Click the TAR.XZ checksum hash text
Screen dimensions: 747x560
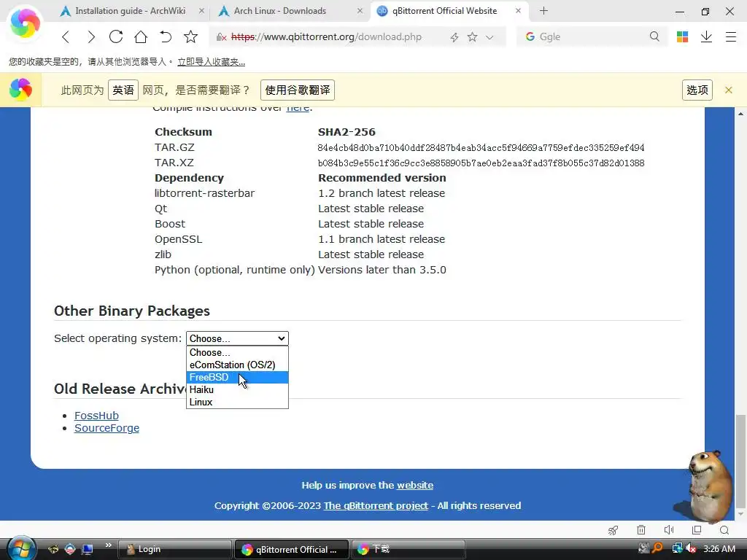click(481, 163)
